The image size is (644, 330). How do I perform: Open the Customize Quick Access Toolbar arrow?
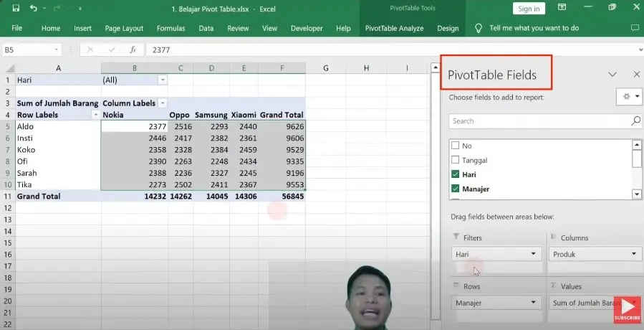(80, 9)
